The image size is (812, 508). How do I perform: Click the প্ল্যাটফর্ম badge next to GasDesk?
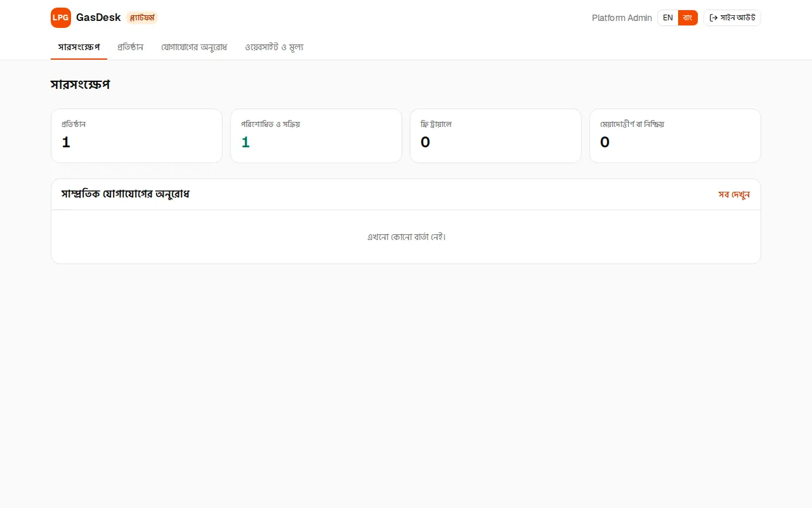(x=142, y=18)
